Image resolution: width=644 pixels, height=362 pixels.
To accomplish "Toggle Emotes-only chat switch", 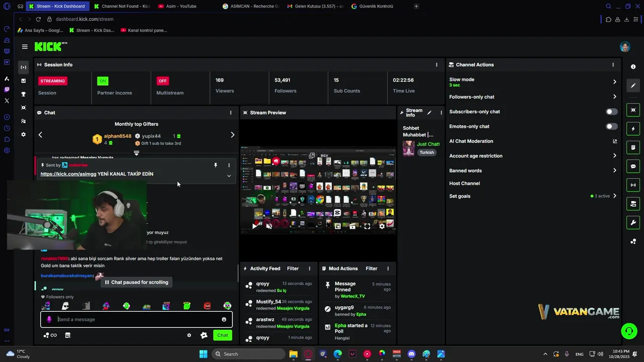I will 611,126.
